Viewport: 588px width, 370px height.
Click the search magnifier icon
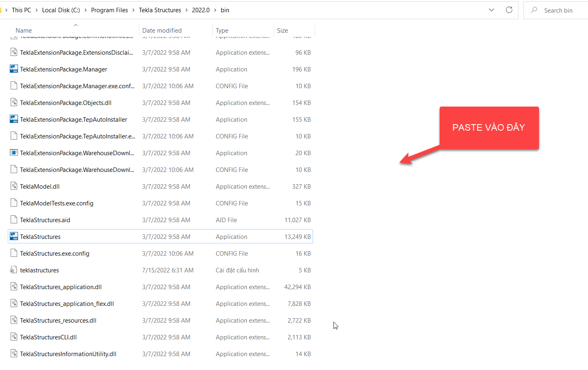tap(534, 10)
